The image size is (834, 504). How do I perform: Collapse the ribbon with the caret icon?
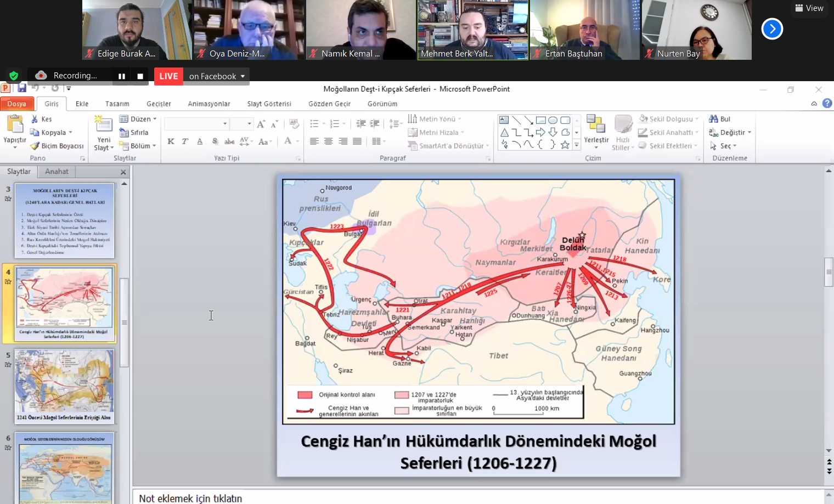click(814, 104)
